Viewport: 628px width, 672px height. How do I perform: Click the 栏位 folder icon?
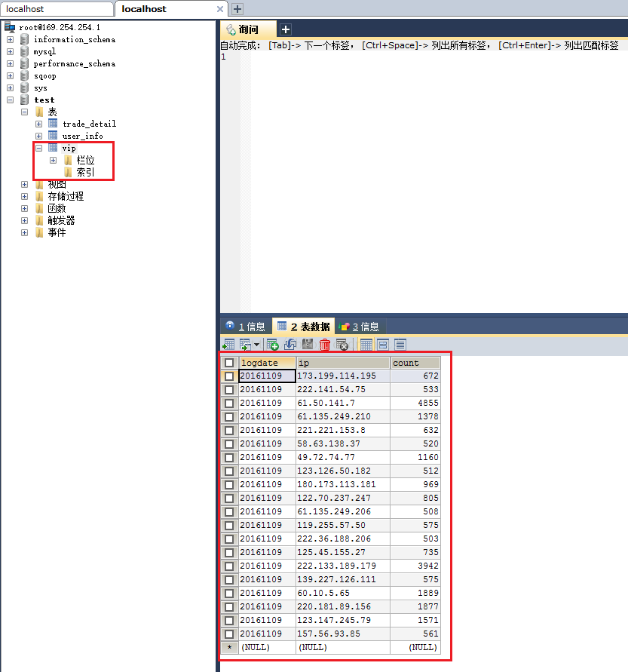tap(68, 160)
